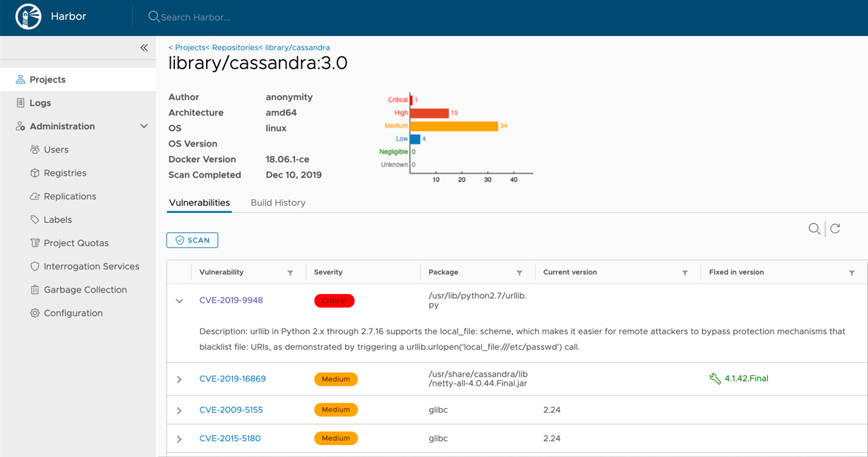Click the Replications cloud icon
868x457 pixels.
pyautogui.click(x=35, y=196)
